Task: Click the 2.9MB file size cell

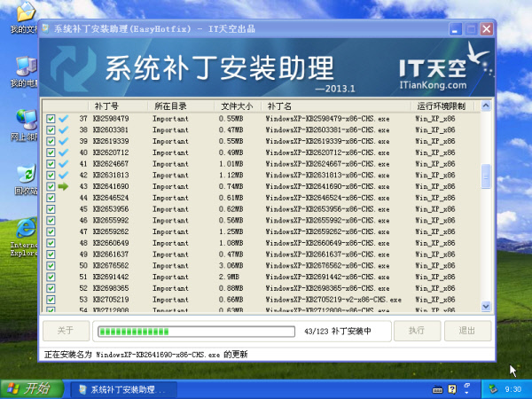Action: tap(229, 277)
